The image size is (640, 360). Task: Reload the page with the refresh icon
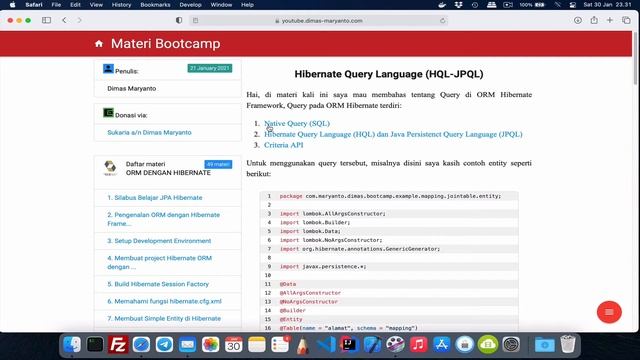tap(442, 20)
